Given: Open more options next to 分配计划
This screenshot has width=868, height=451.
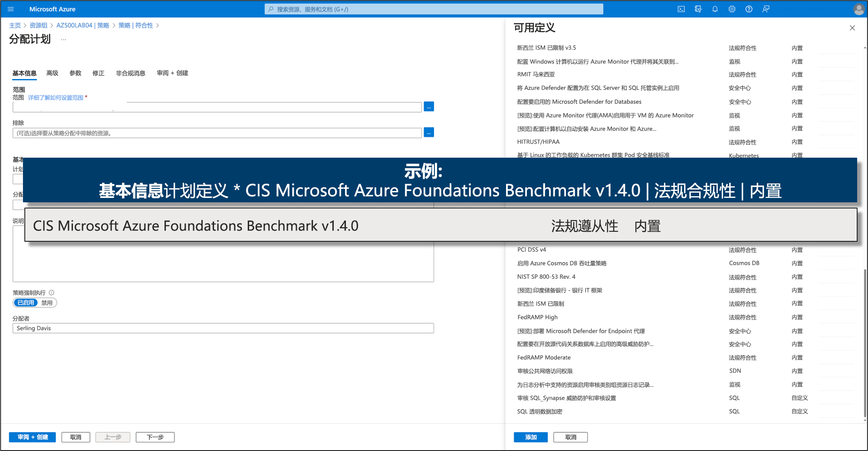Looking at the screenshot, I should (63, 40).
